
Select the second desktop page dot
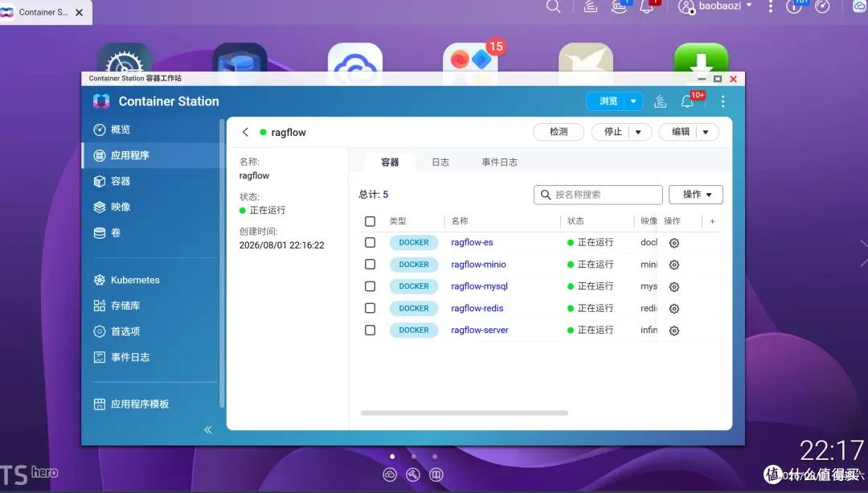click(414, 457)
